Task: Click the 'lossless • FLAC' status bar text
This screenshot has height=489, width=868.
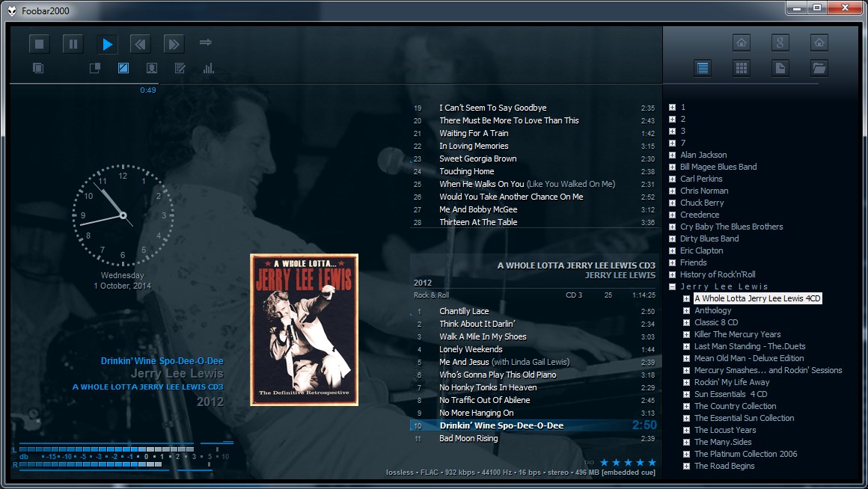Action: click(412, 473)
